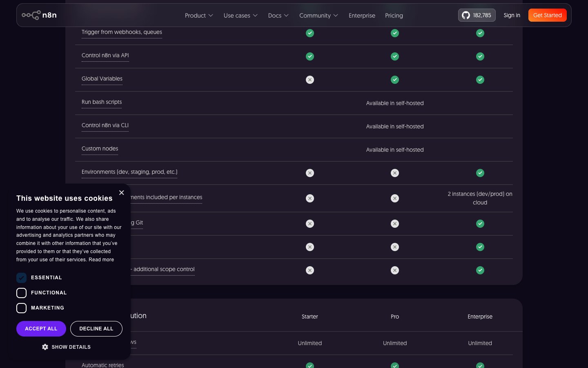Click the Show Details gear icon
588x368 pixels.
point(45,347)
